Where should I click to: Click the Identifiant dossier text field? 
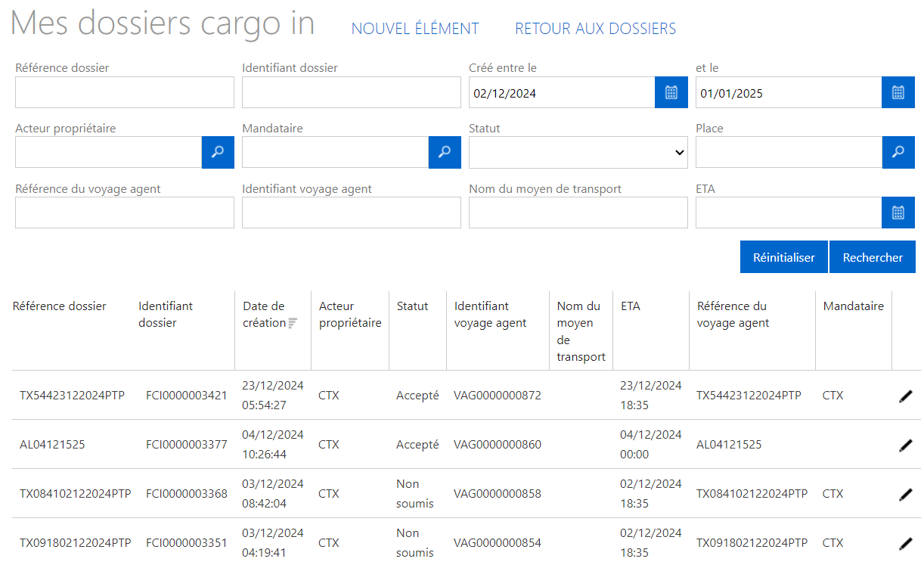click(x=351, y=92)
